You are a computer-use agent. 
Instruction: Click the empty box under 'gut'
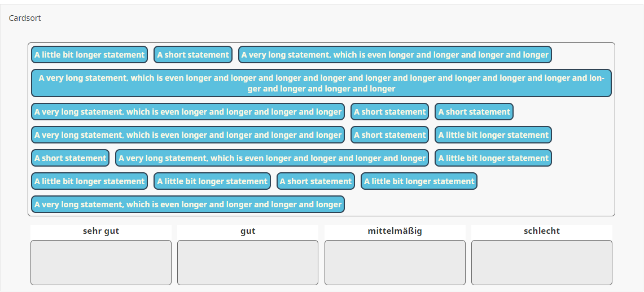tap(248, 263)
